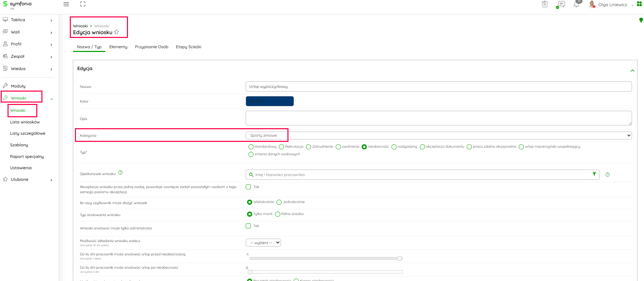
Task: Open the Etapy Ścieżki tab
Action: tap(189, 47)
